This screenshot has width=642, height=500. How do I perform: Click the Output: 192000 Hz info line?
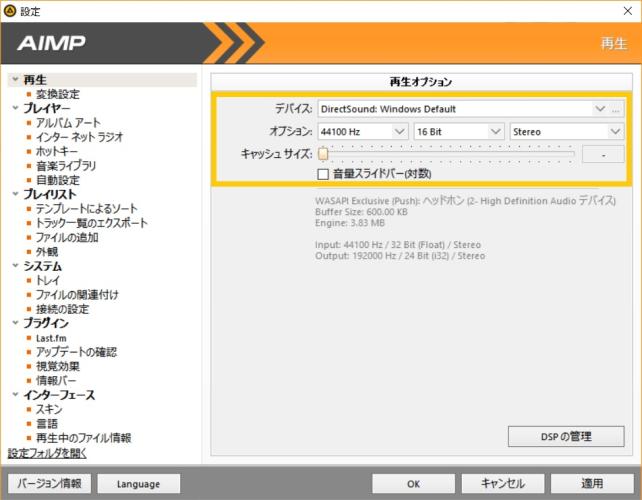coord(400,256)
